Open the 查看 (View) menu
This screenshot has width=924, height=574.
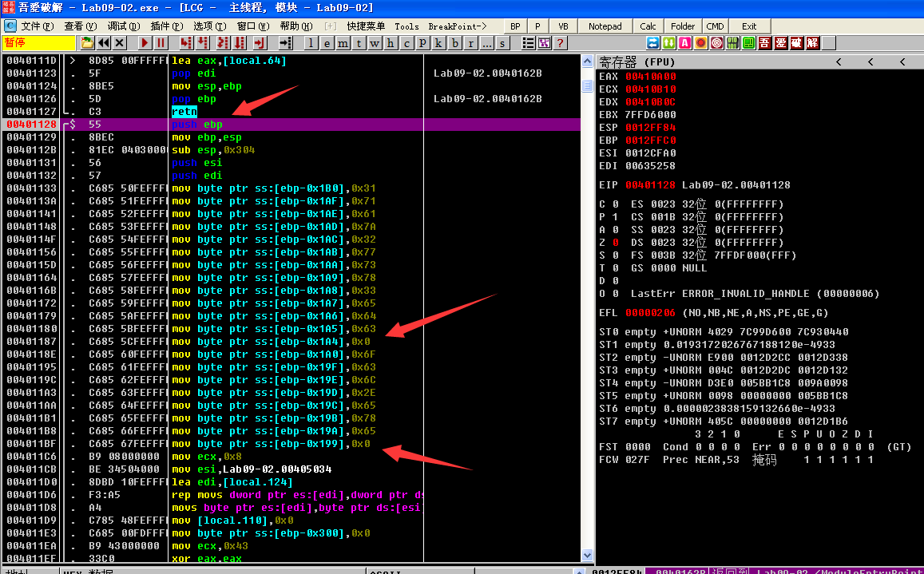coord(81,26)
